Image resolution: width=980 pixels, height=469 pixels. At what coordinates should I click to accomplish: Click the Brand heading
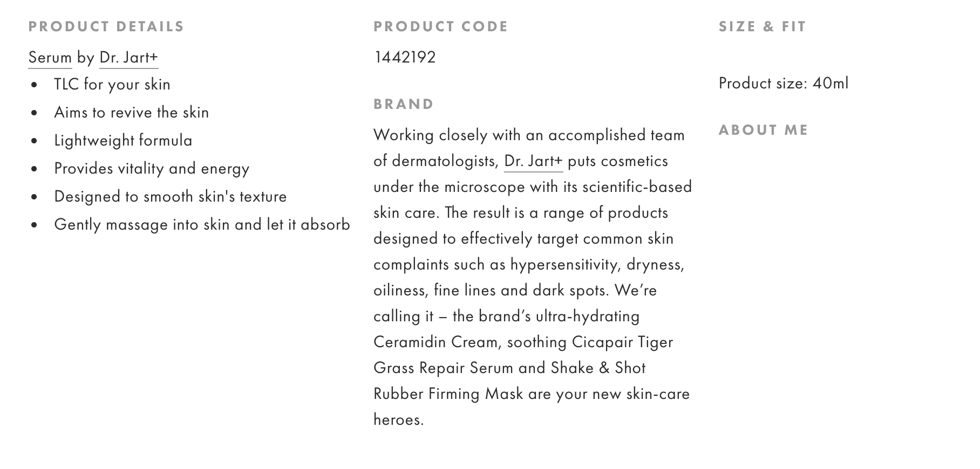(403, 104)
